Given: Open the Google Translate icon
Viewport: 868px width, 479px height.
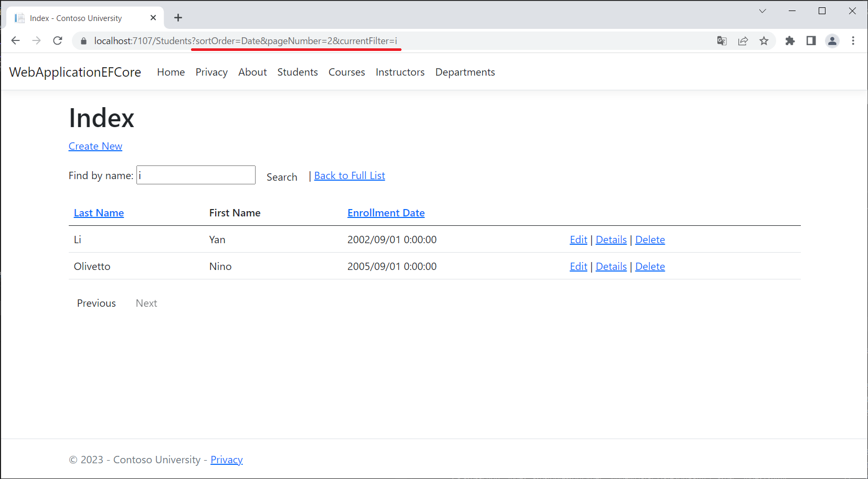Looking at the screenshot, I should pyautogui.click(x=722, y=41).
